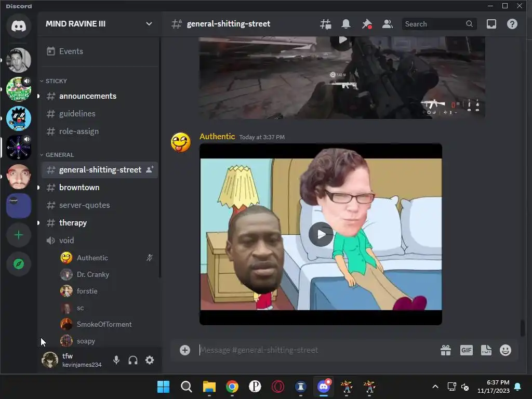Open Discord home direct messages
The width and height of the screenshot is (532, 399).
click(19, 26)
